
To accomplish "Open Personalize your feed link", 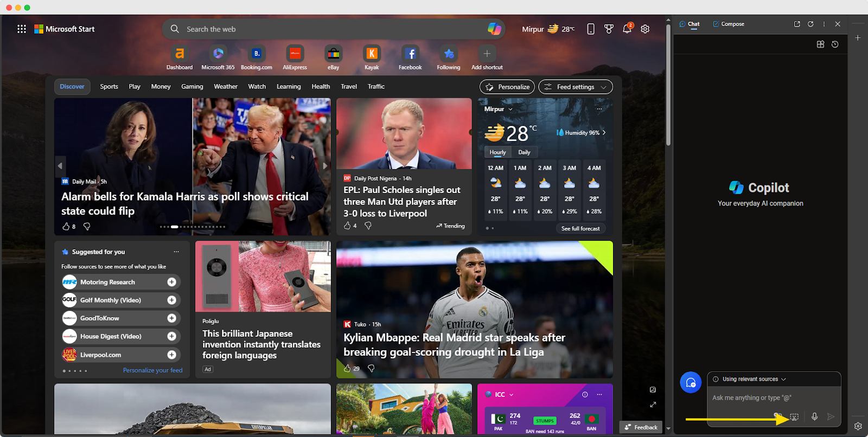I will [x=153, y=370].
